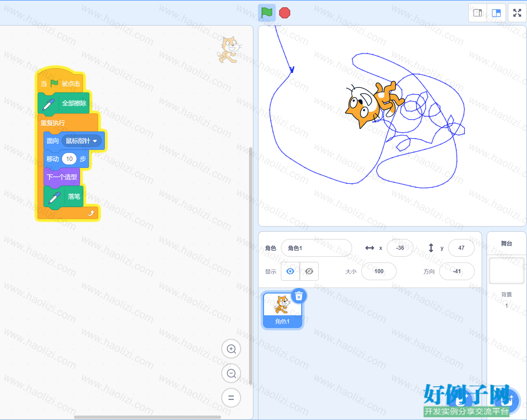This screenshot has width=527, height=420.
Task: Zoom out the code workspace
Action: tap(231, 373)
